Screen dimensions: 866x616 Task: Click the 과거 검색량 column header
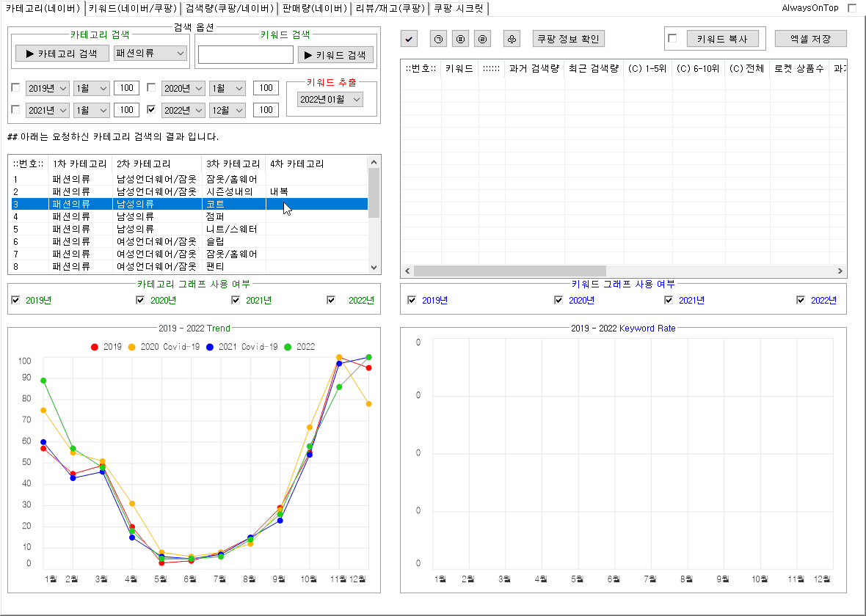[534, 68]
